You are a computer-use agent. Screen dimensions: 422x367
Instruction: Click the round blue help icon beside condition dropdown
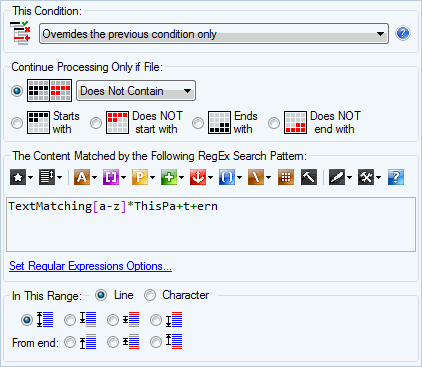pyautogui.click(x=403, y=33)
